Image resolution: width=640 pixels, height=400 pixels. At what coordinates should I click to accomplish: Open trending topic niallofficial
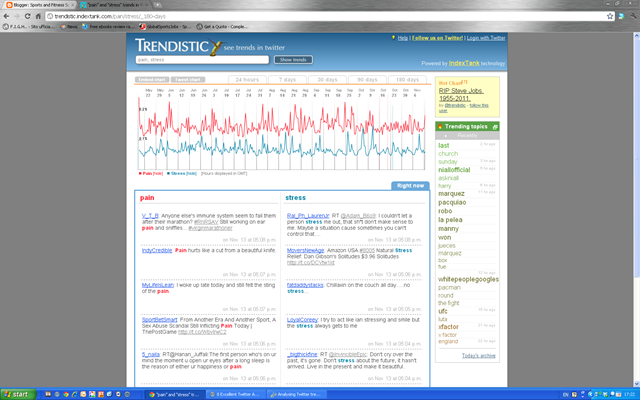click(x=454, y=170)
